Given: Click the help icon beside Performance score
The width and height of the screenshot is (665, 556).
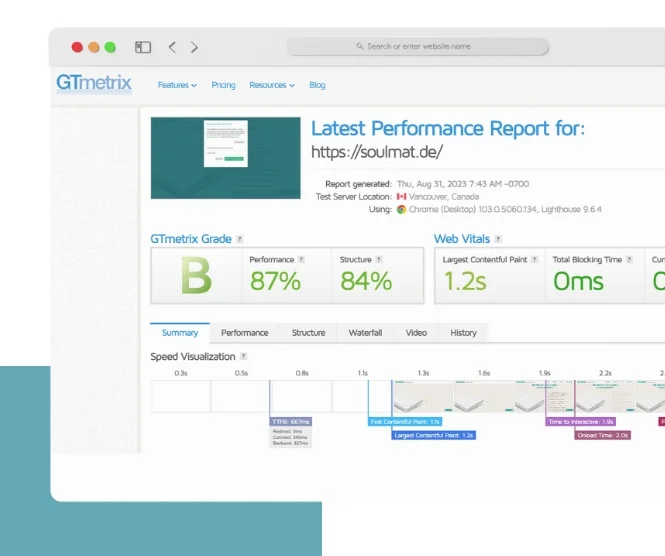Looking at the screenshot, I should [302, 260].
